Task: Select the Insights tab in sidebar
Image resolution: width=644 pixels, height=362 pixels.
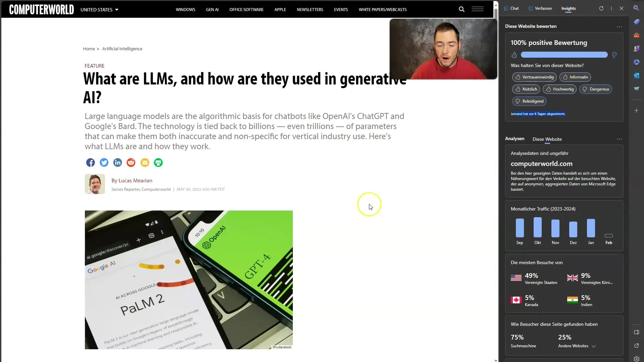Action: coord(569,8)
